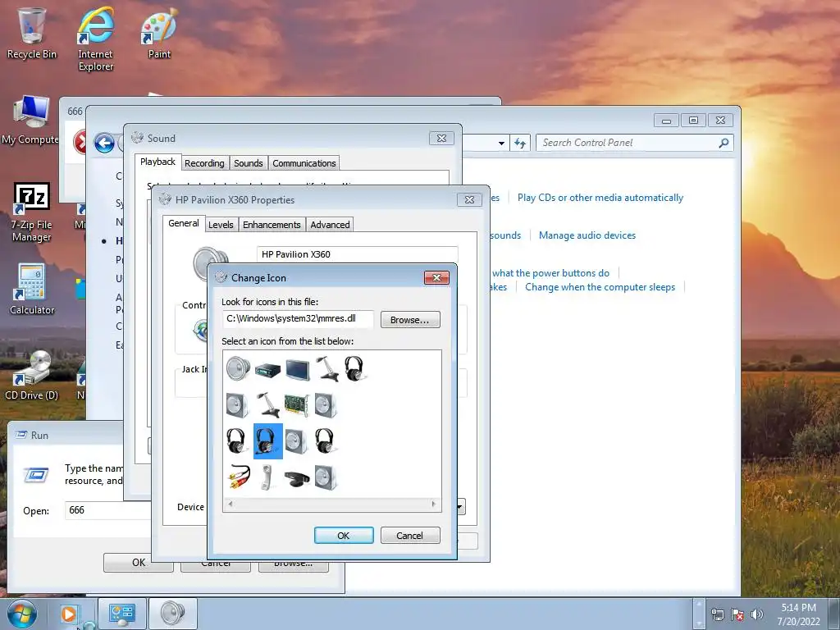Switch to the Levels tab
Viewport: 840px width, 630px height.
coord(221,225)
